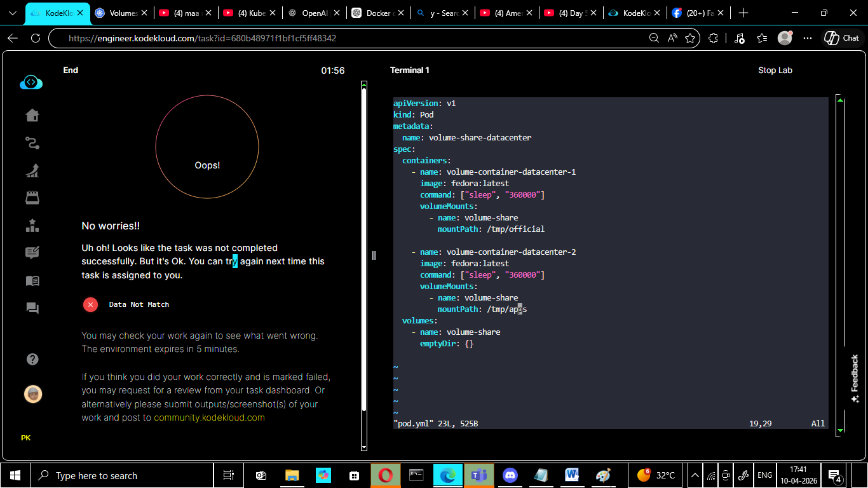Click the End button above task panel

click(x=71, y=71)
